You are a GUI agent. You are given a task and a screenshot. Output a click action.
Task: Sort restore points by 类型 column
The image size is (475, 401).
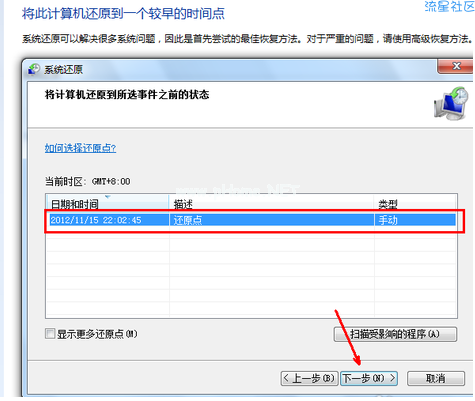(x=415, y=203)
